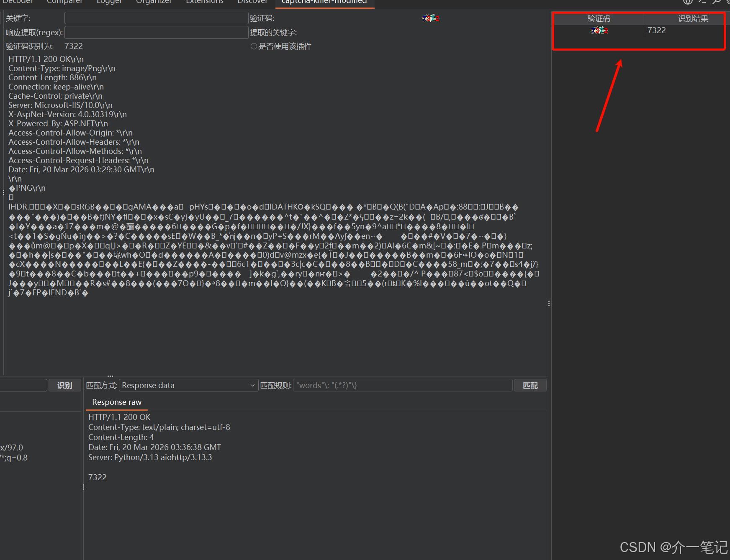Click the X-AspNet-Version: 4.0.30319 line

click(x=68, y=115)
